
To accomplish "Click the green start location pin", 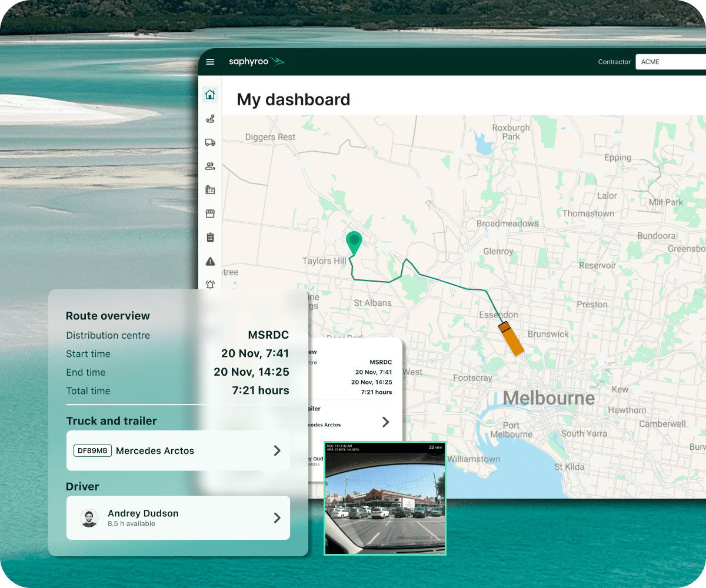I will pos(354,242).
